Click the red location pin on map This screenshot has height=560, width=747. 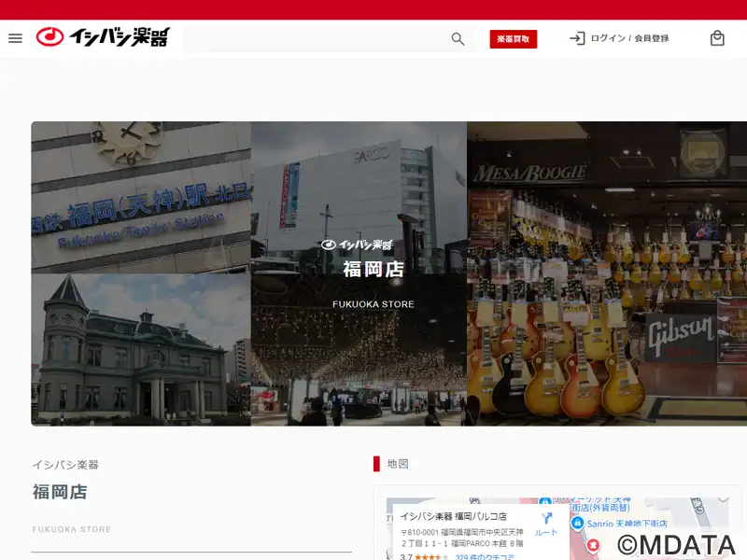click(593, 545)
